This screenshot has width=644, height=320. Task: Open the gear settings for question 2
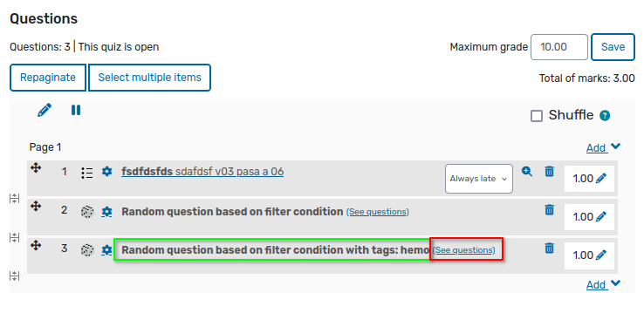[106, 212]
